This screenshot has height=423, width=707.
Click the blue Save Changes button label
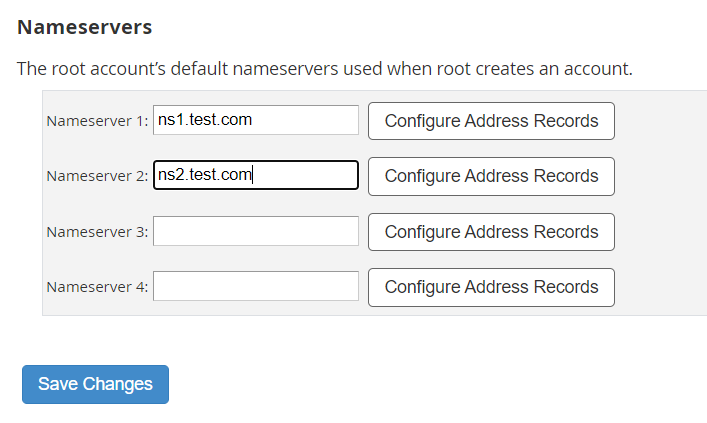click(95, 384)
